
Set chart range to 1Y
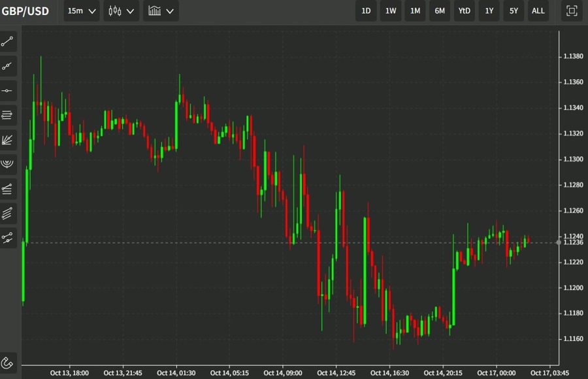[489, 11]
